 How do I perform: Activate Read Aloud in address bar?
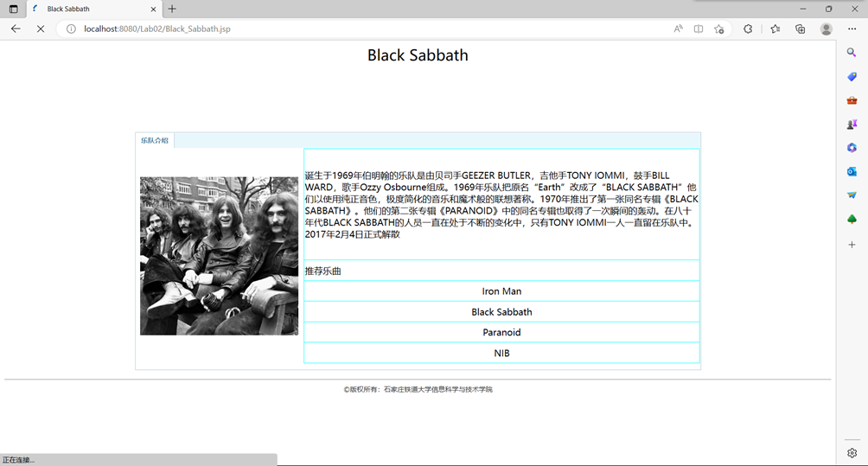pos(678,29)
